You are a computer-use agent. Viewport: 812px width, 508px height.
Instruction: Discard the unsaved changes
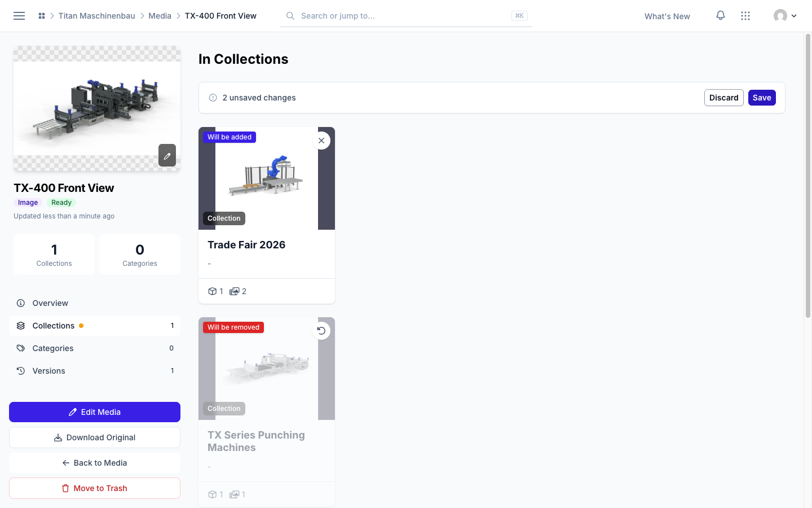coord(724,98)
